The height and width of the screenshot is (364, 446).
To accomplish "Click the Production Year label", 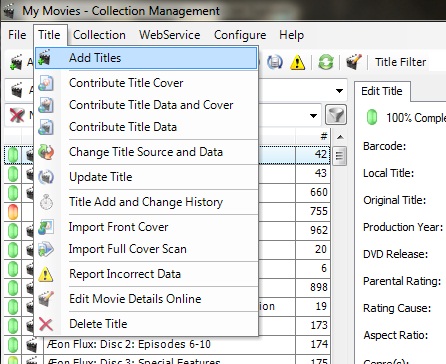I will 403,227.
